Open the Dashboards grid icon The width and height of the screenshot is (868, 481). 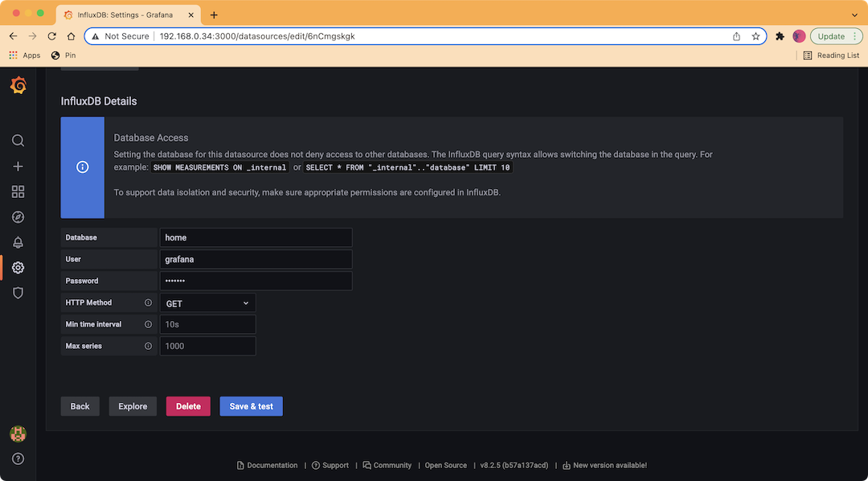pyautogui.click(x=18, y=191)
